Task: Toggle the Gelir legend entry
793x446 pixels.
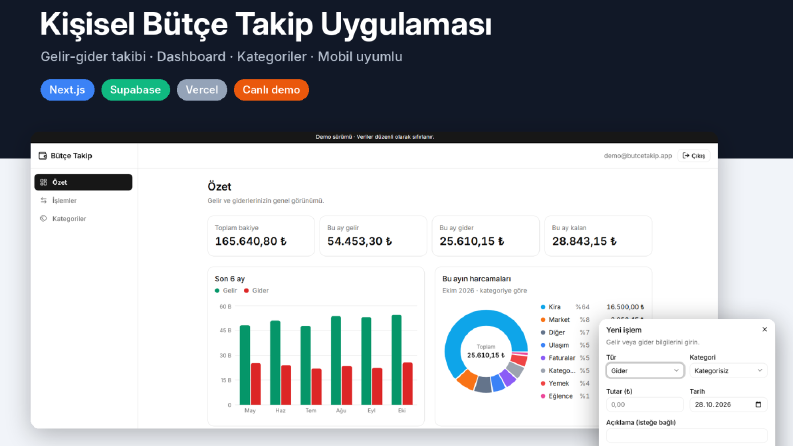Action: click(226, 291)
